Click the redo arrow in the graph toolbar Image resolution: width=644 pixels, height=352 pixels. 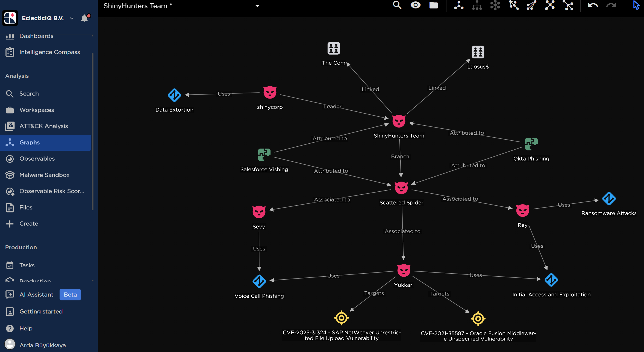click(611, 5)
